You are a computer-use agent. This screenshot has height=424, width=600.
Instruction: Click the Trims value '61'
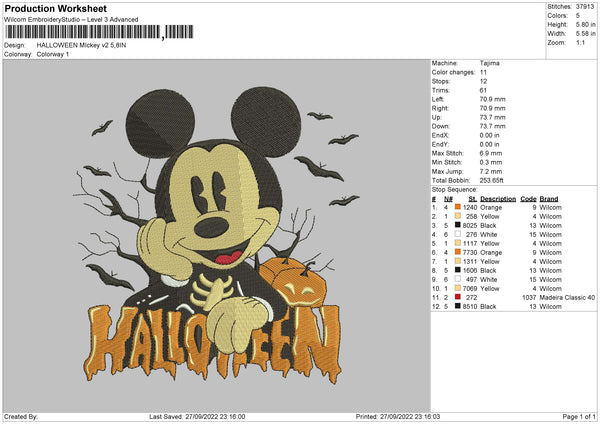click(483, 90)
